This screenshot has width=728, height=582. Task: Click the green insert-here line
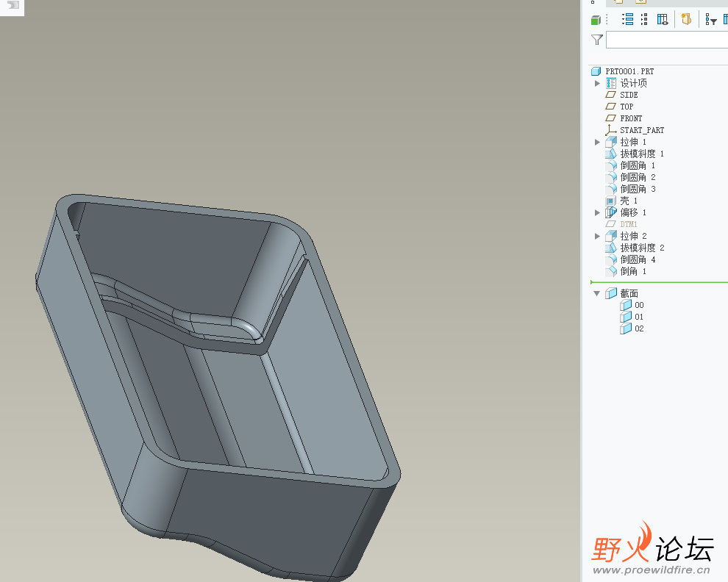(660, 282)
